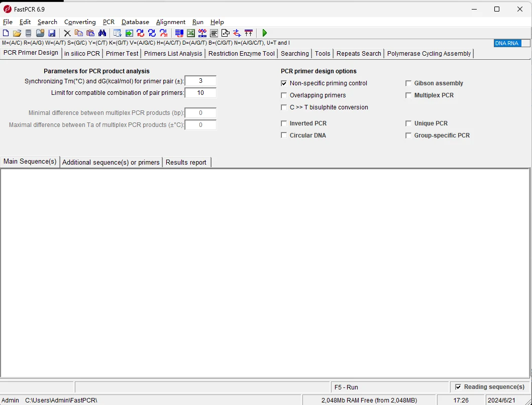Click the text lines document icon
This screenshot has height=405, width=532.
point(214,33)
